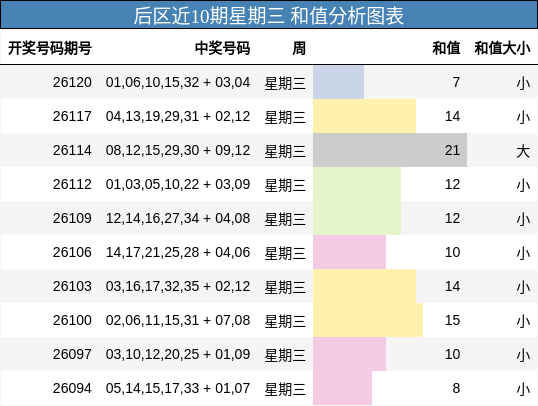This screenshot has height=406, width=538.
Task: Click the 小 size label in row 26103
Action: tap(523, 287)
